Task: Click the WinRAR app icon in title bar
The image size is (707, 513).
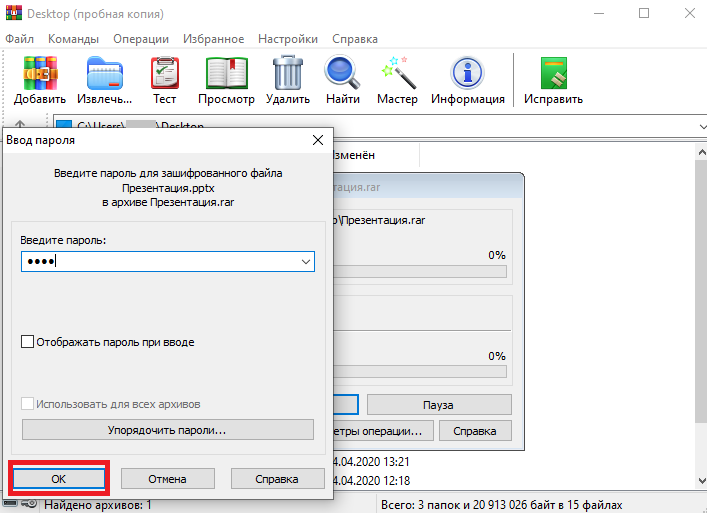Action: (13, 13)
